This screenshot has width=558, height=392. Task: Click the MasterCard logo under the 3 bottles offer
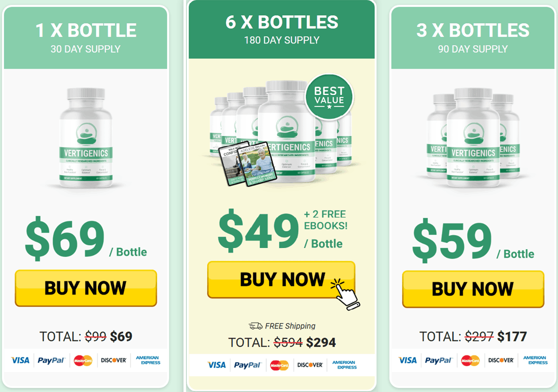470,360
